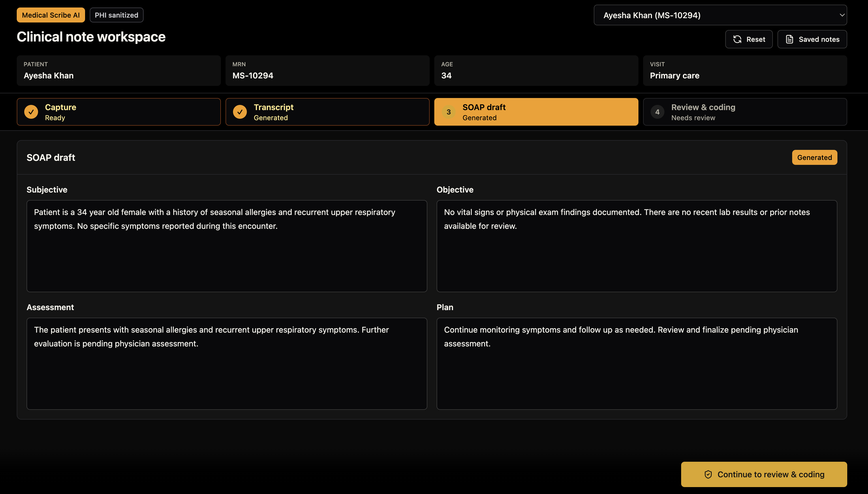868x494 pixels.
Task: Click the Reset button
Action: pyautogui.click(x=749, y=39)
